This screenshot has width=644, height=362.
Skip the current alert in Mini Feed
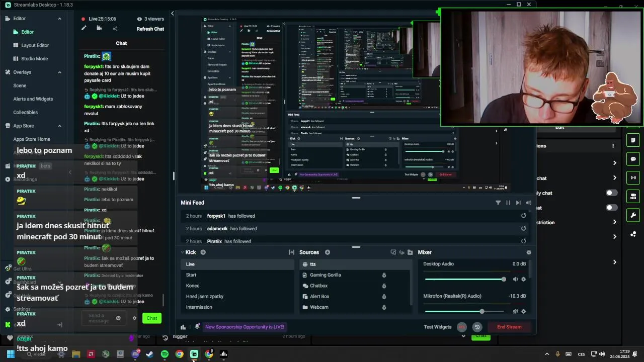click(x=518, y=203)
